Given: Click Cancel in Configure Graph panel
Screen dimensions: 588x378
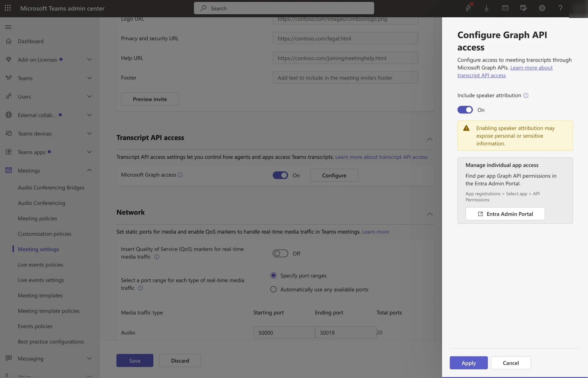Looking at the screenshot, I should pyautogui.click(x=511, y=363).
